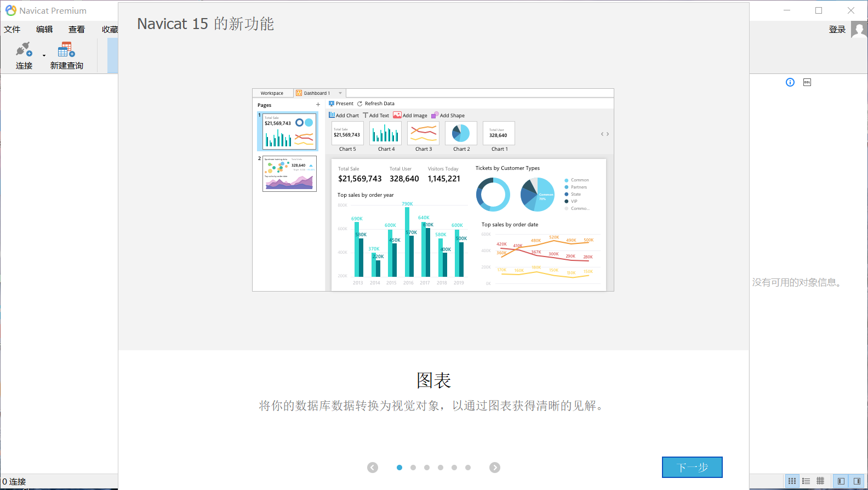Open the 编辑 menu
868x490 pixels.
(x=44, y=30)
